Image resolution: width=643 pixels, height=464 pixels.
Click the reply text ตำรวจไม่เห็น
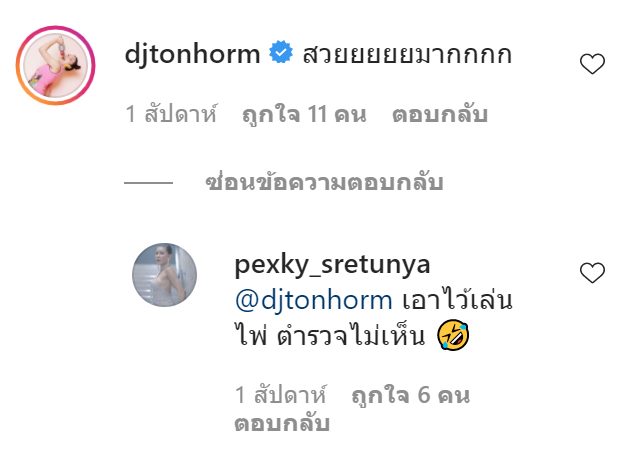coord(351,336)
